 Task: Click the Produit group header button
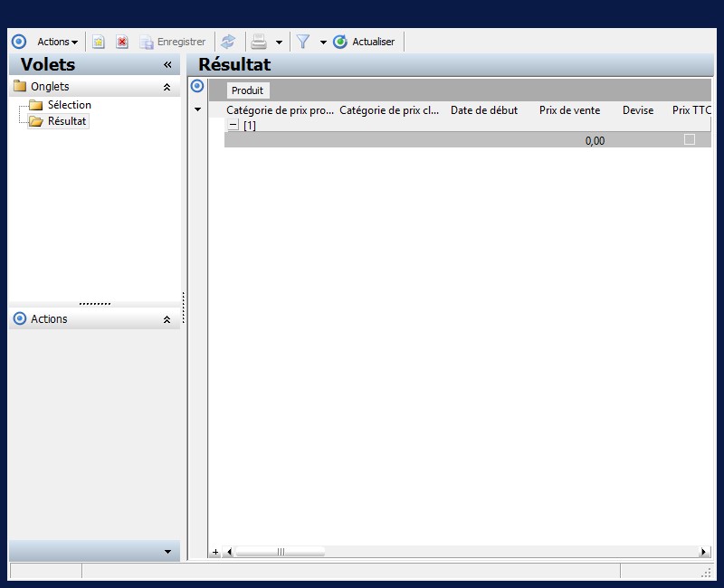point(247,90)
